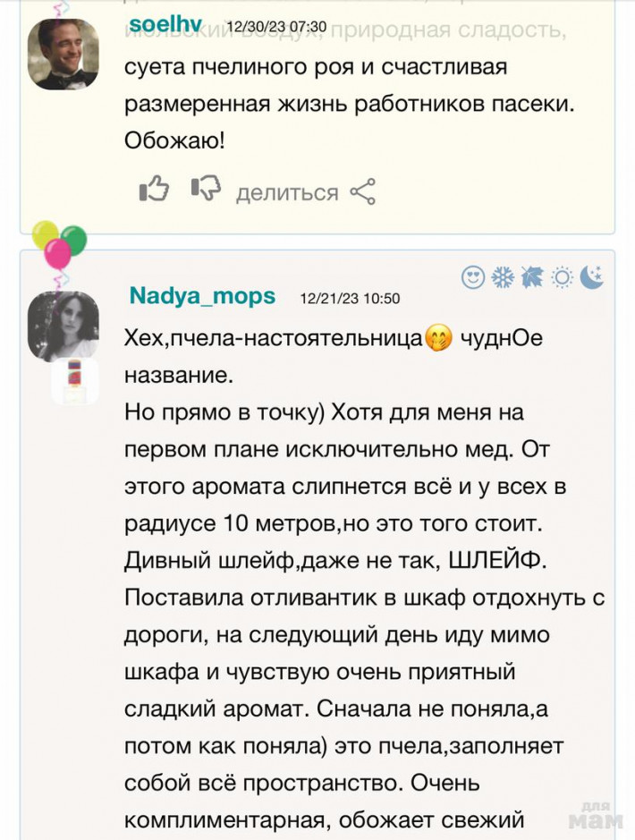Click the thumbs up icon on soelhv's comment
Screen dimensions: 635x840
(154, 191)
